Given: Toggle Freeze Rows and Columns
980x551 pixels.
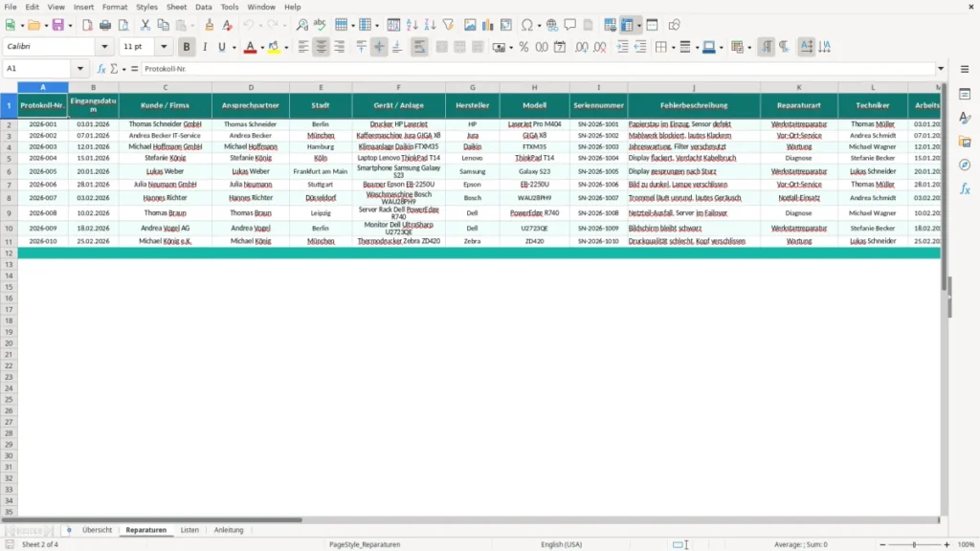Looking at the screenshot, I should coord(627,25).
